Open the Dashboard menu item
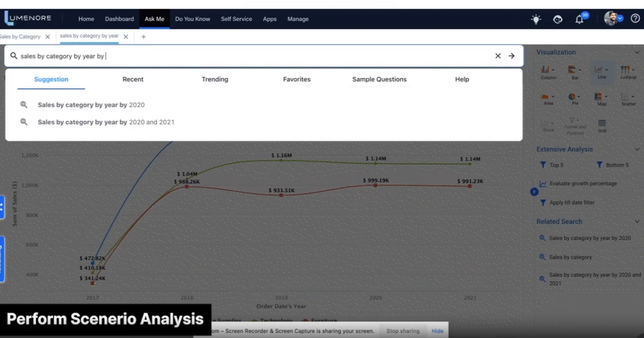644x338 pixels. coord(119,19)
